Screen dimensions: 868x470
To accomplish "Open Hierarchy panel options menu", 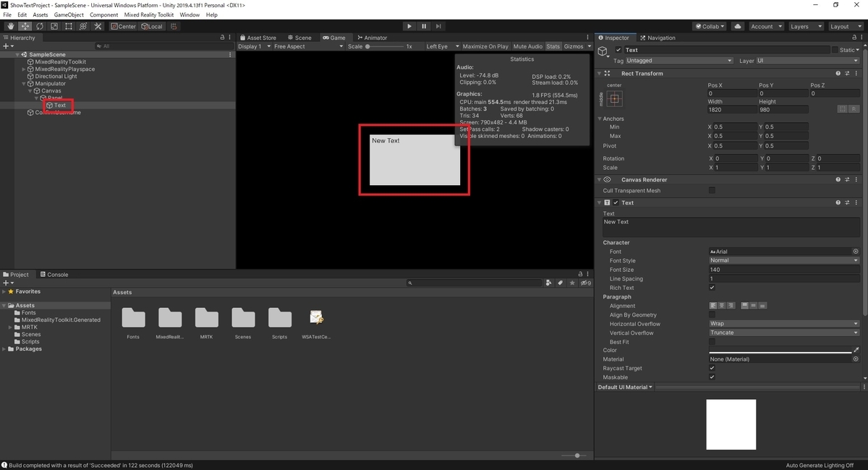I will click(x=231, y=38).
